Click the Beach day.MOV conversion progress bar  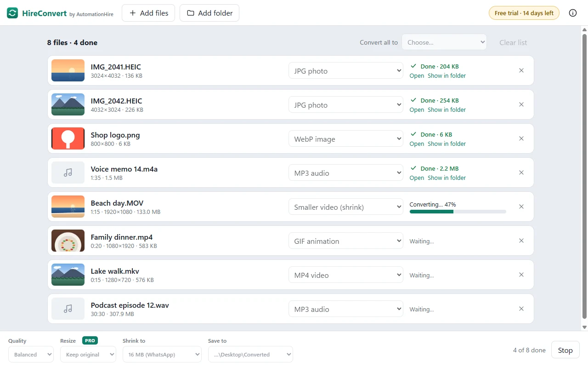(x=458, y=212)
